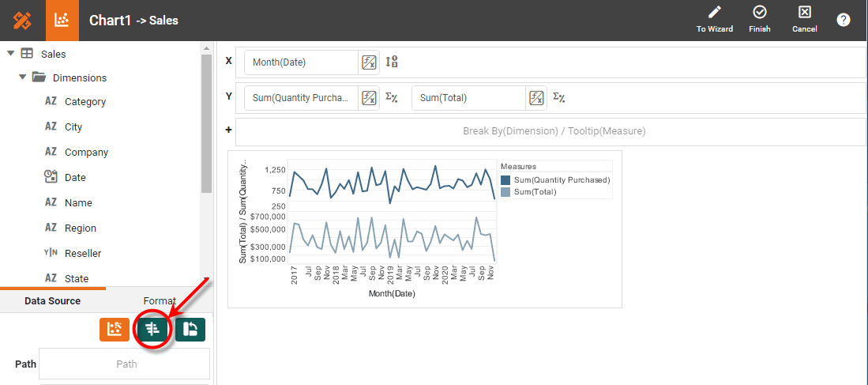Open formula editor for Sum(Total)
The width and height of the screenshot is (868, 385).
coord(536,98)
